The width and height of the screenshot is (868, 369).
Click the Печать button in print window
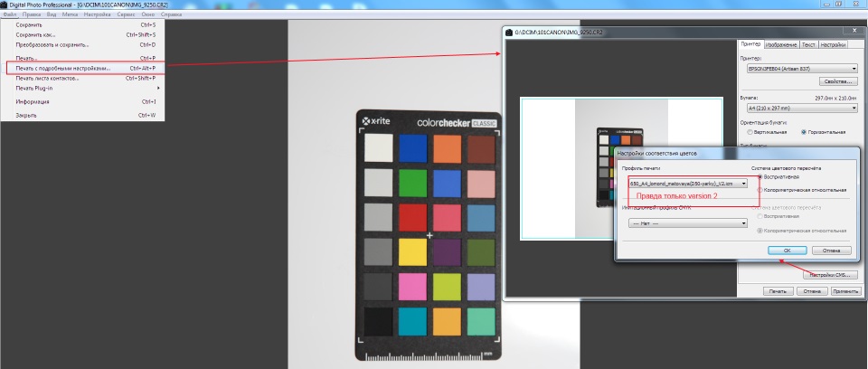[778, 291]
